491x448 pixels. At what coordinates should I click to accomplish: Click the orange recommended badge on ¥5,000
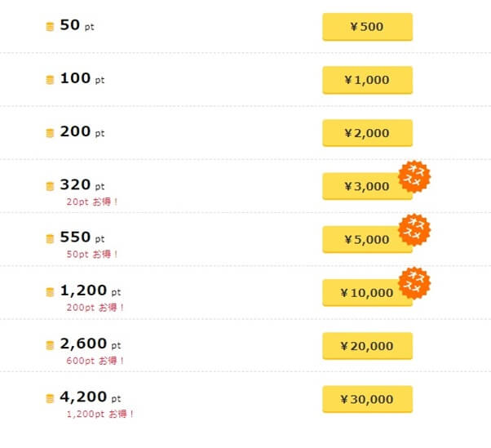point(414,229)
